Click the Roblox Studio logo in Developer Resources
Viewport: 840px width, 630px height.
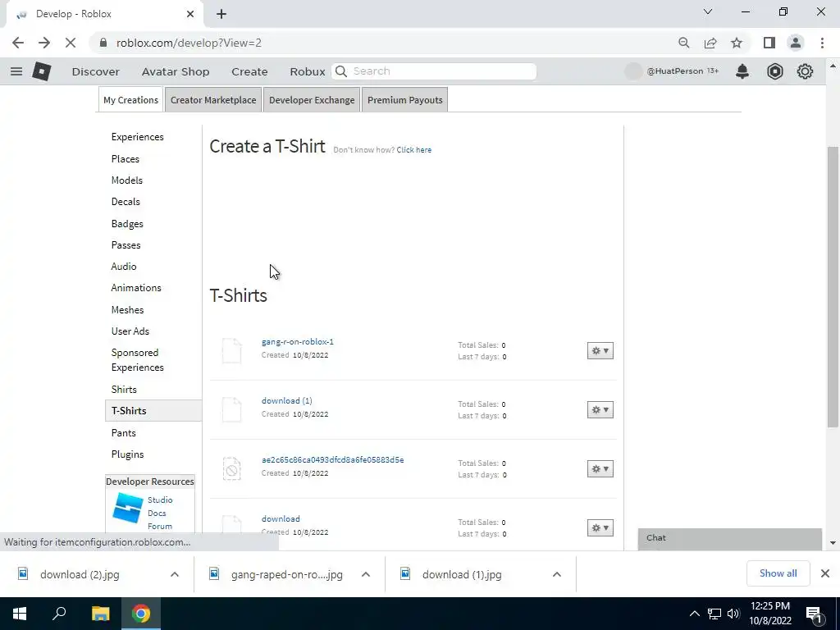click(x=127, y=507)
